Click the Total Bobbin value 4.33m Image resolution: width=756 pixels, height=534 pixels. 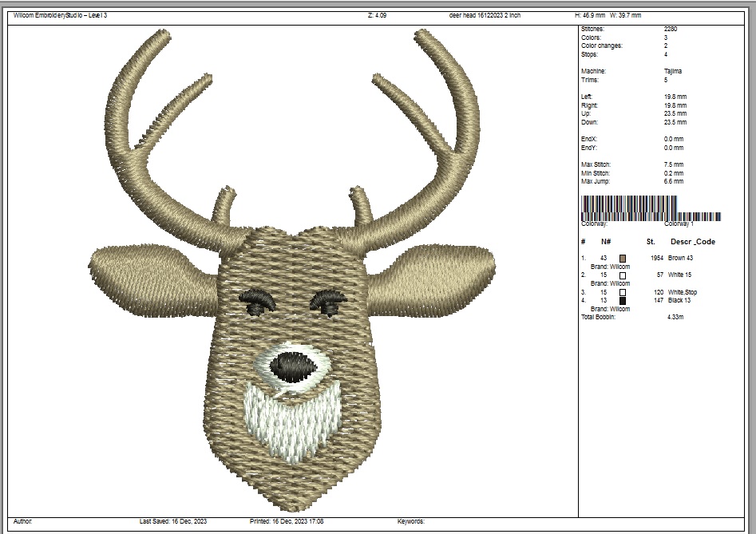675,318
